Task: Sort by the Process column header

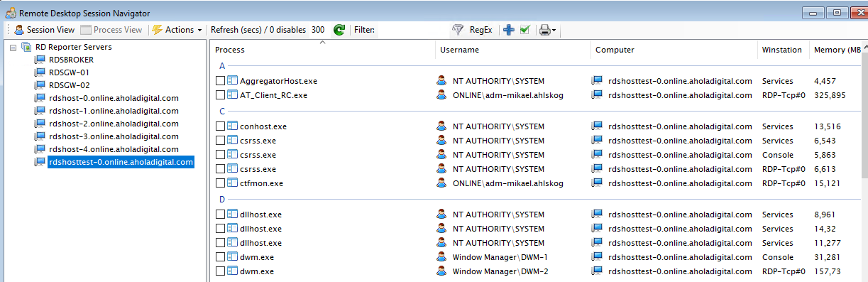Action: [x=323, y=50]
